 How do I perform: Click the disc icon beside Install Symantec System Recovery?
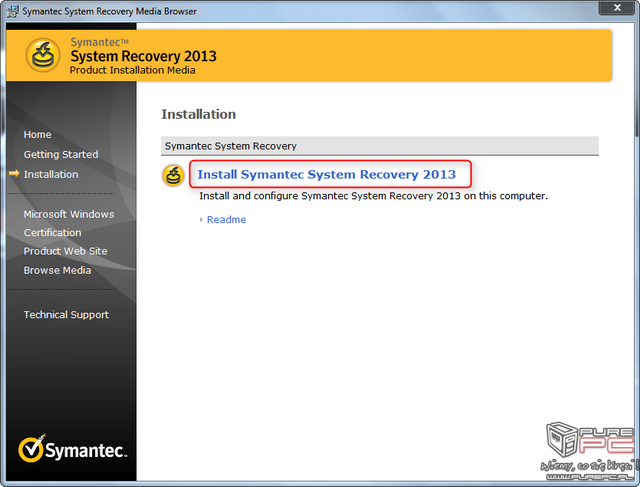[x=173, y=176]
